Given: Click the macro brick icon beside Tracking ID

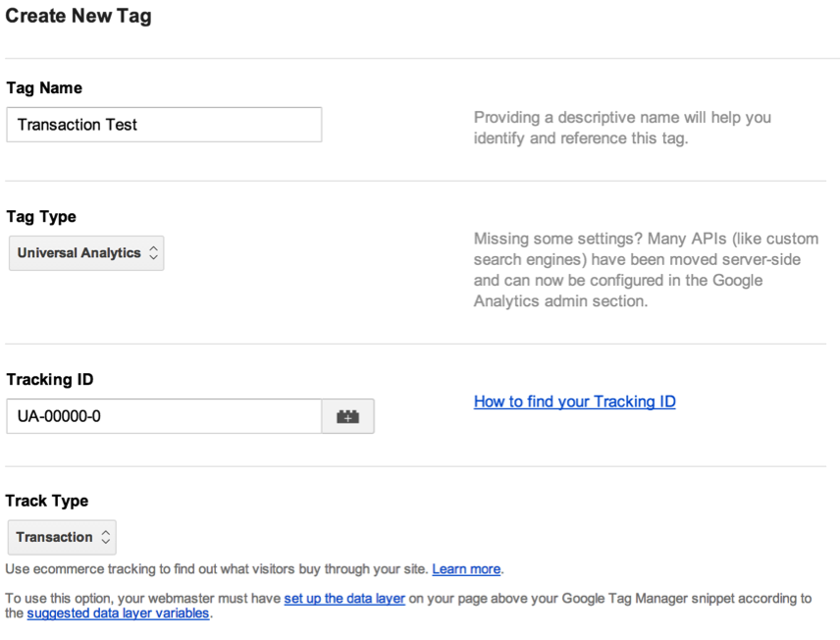Looking at the screenshot, I should point(347,416).
